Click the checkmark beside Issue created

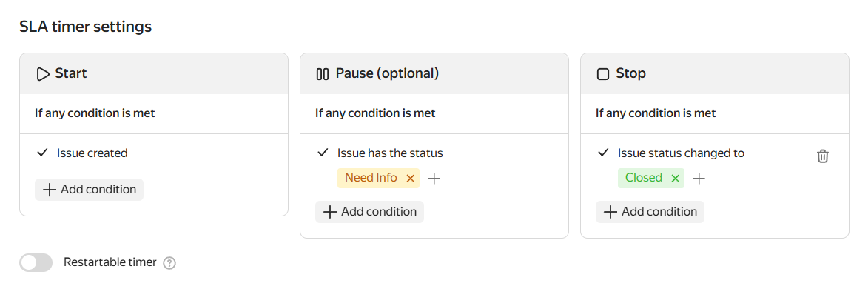point(42,153)
